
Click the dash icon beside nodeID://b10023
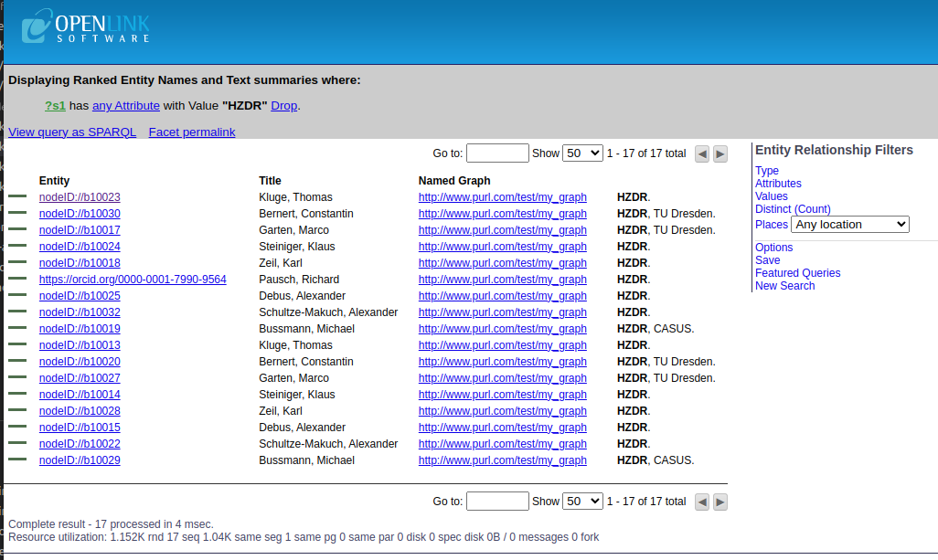[x=18, y=197]
